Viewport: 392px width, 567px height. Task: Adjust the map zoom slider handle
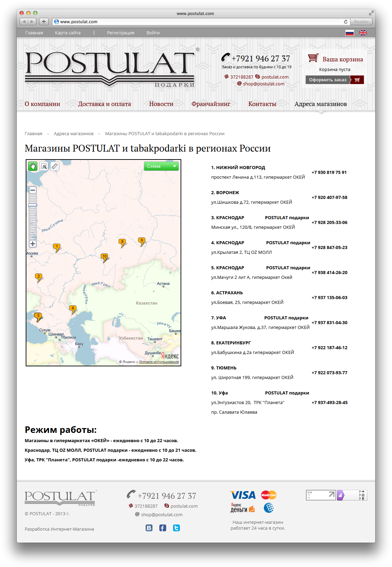tap(33, 205)
